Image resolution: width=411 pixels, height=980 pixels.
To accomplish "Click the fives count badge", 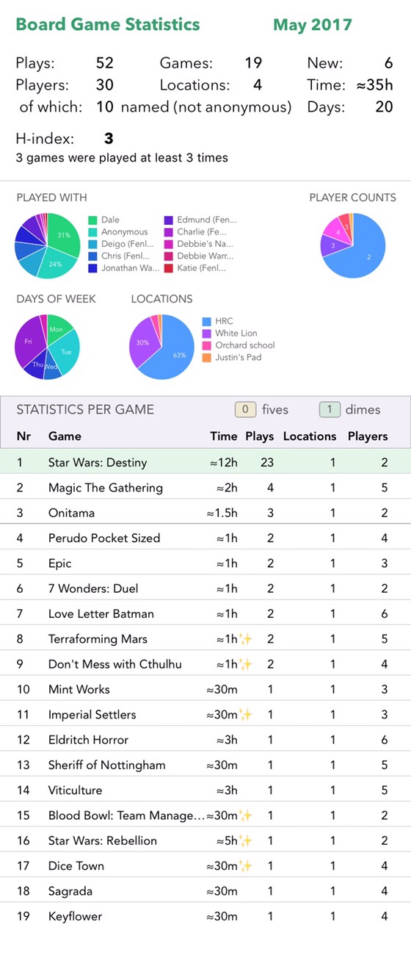I will click(244, 409).
